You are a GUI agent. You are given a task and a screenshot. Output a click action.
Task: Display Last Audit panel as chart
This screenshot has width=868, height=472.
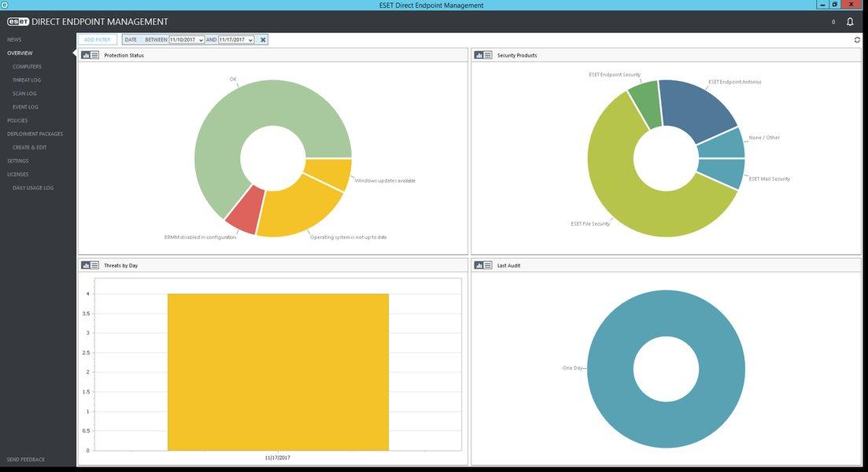(478, 266)
